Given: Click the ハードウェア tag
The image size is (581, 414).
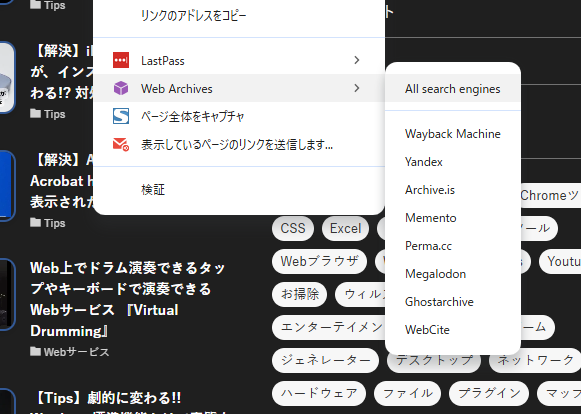Looking at the screenshot, I should point(319,393).
